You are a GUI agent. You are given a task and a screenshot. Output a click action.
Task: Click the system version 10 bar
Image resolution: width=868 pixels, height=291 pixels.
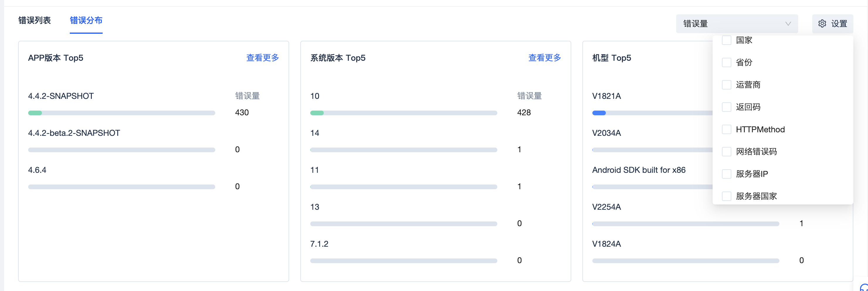pos(403,113)
